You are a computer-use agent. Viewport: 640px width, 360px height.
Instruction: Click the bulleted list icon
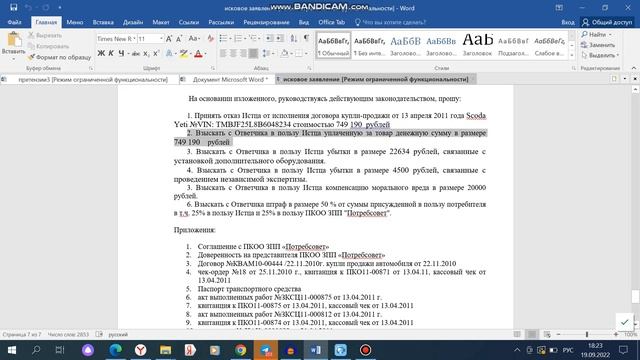tap(223, 38)
